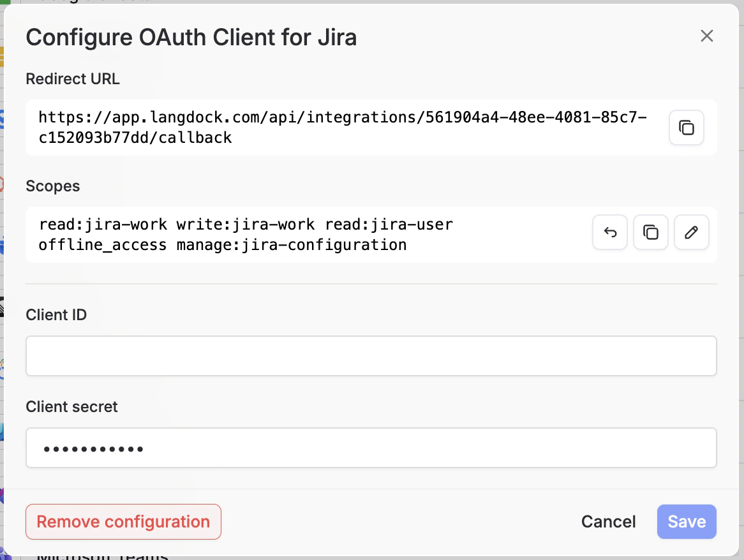Click the dialog title "Configure OAuth Client for Jira"
744x560 pixels.
pos(191,37)
